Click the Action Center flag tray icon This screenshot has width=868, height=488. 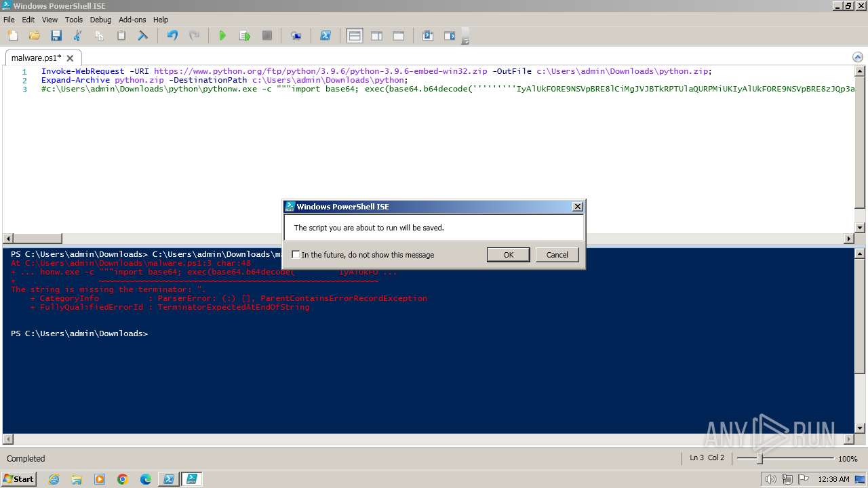click(803, 479)
